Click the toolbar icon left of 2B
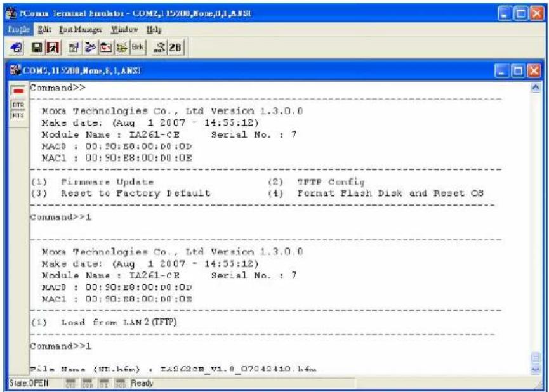 coord(160,48)
